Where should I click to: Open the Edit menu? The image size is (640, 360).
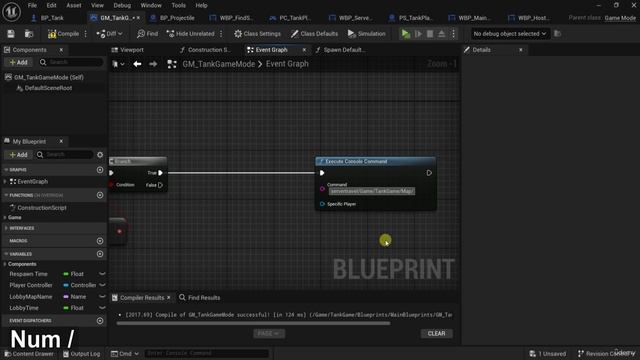click(x=51, y=5)
